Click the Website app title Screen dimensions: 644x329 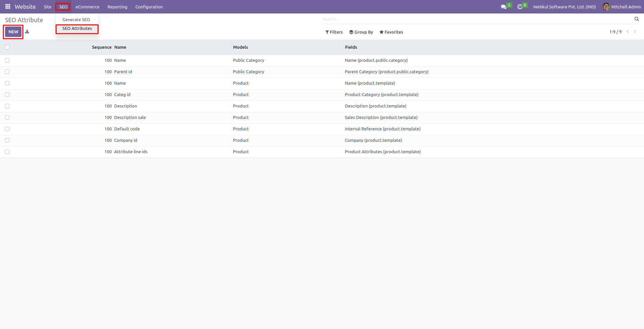click(x=25, y=7)
